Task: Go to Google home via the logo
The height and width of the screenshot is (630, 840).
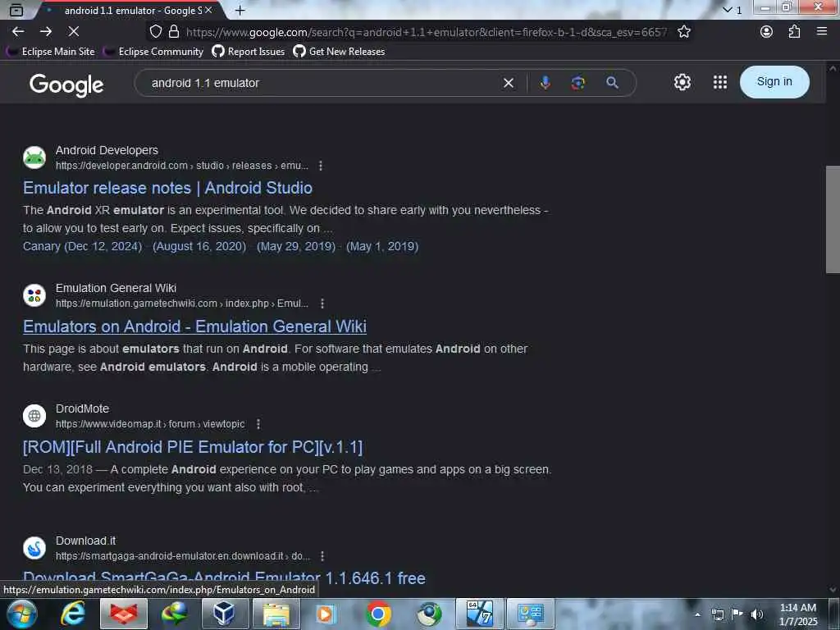Action: [66, 84]
